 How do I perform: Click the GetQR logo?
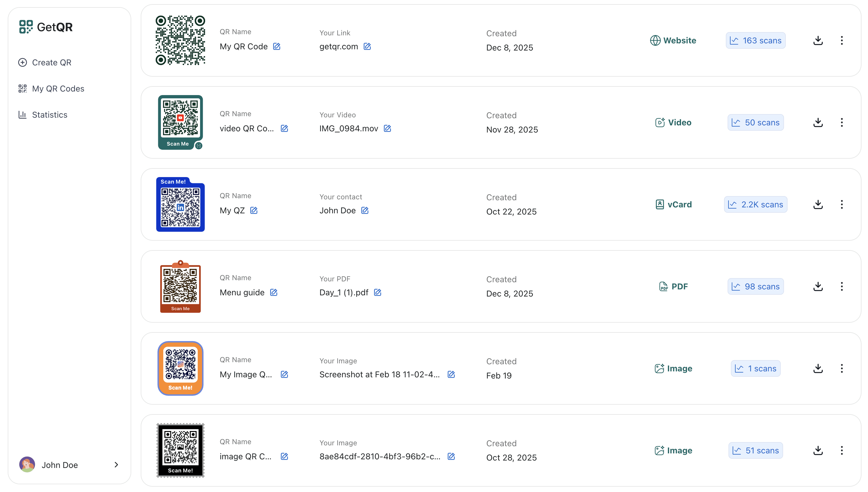point(46,27)
